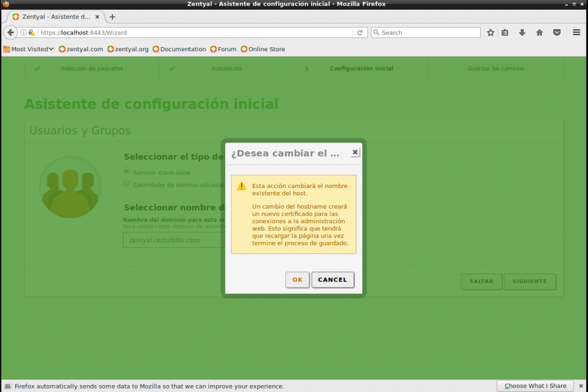Click the URL address bar
Viewport: 588px width, 392px height.
[195, 33]
